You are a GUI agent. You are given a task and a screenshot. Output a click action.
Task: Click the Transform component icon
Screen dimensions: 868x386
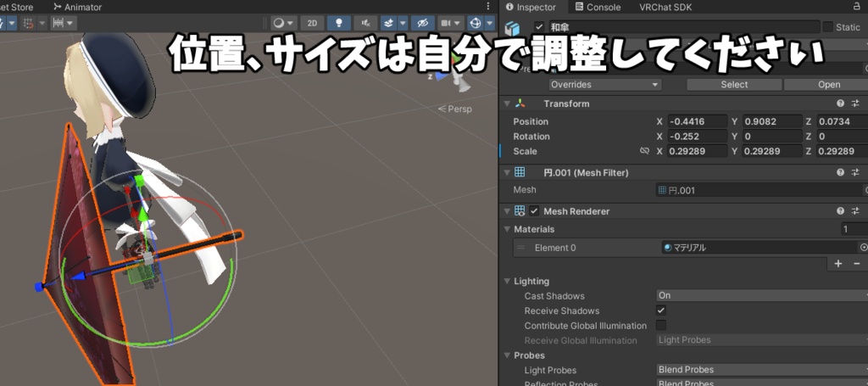coord(520,103)
